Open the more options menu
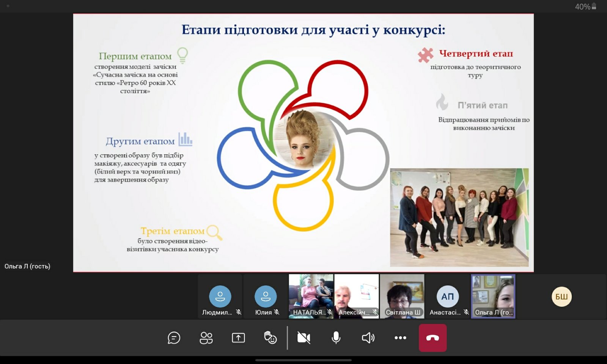607x364 pixels. 400,337
